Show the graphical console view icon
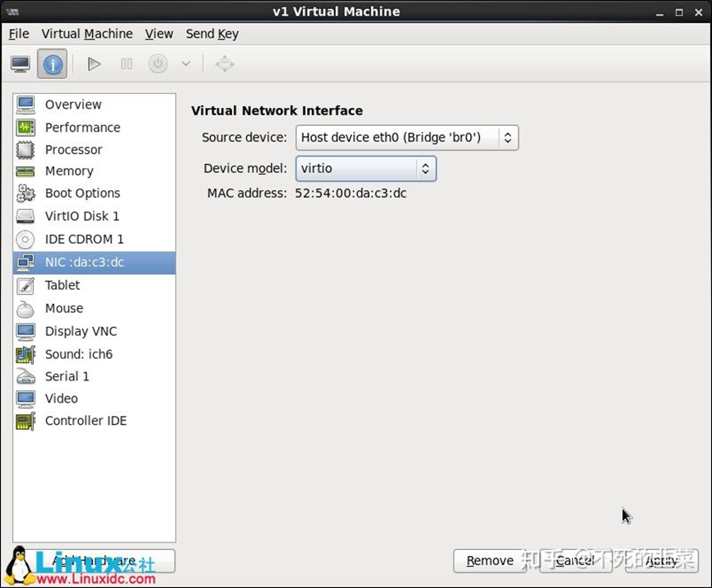The width and height of the screenshot is (712, 588). coord(21,64)
